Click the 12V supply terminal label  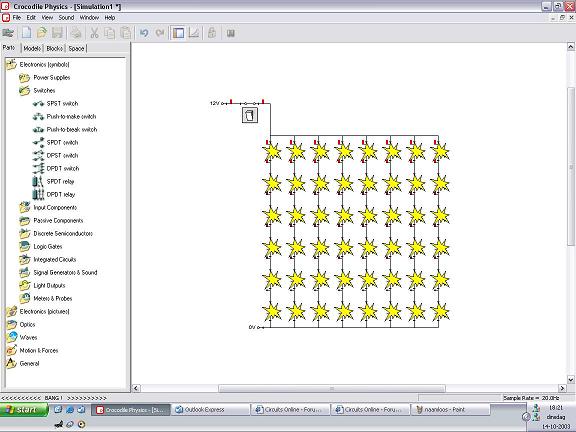(215, 103)
